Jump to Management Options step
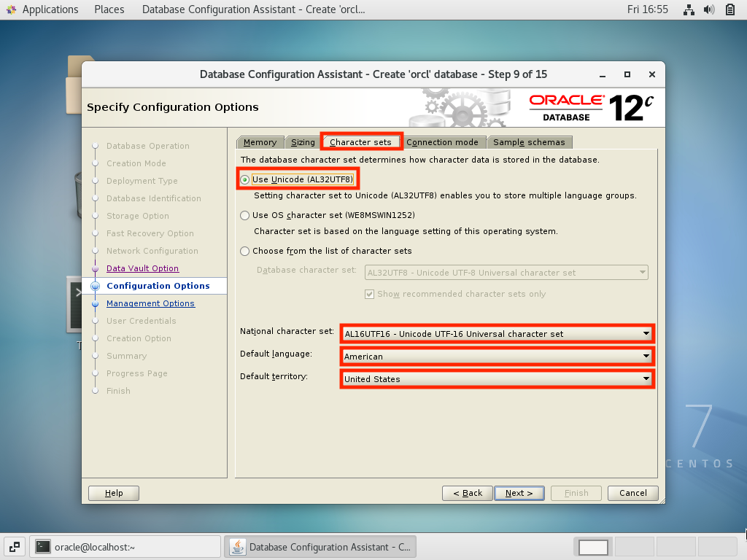Image resolution: width=747 pixels, height=560 pixels. pos(150,303)
